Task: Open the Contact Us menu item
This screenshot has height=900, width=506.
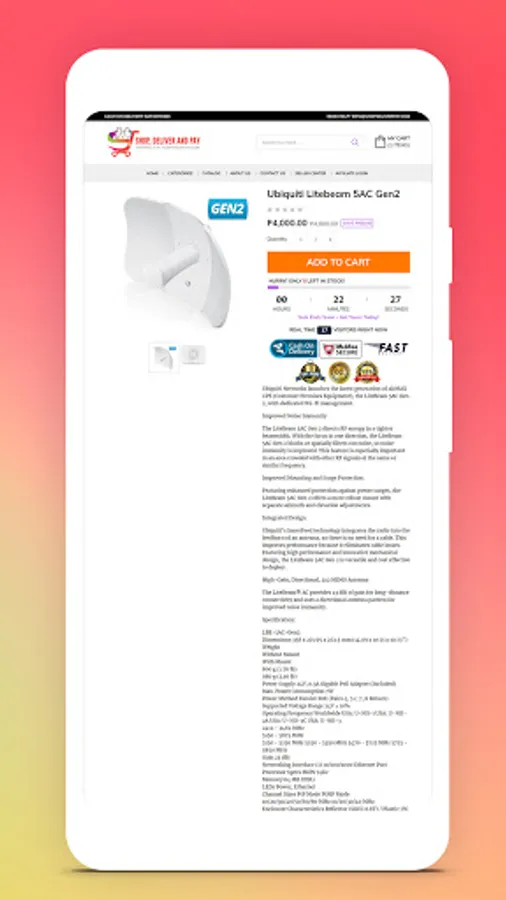Action: pyautogui.click(x=273, y=173)
